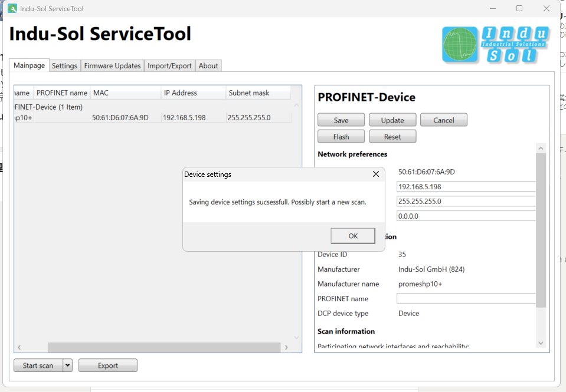This screenshot has width=566, height=392.
Task: Sort by the PROFINET name column header
Action: (62, 93)
